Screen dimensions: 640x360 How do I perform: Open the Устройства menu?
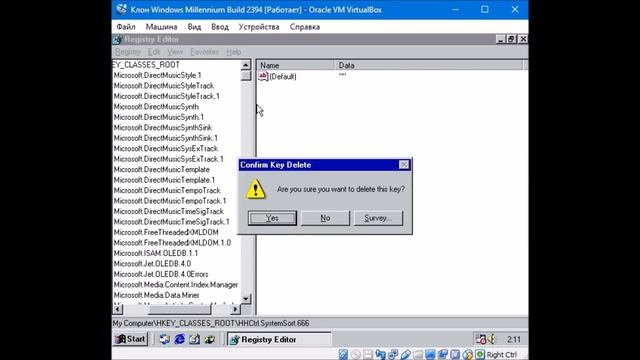[259, 27]
